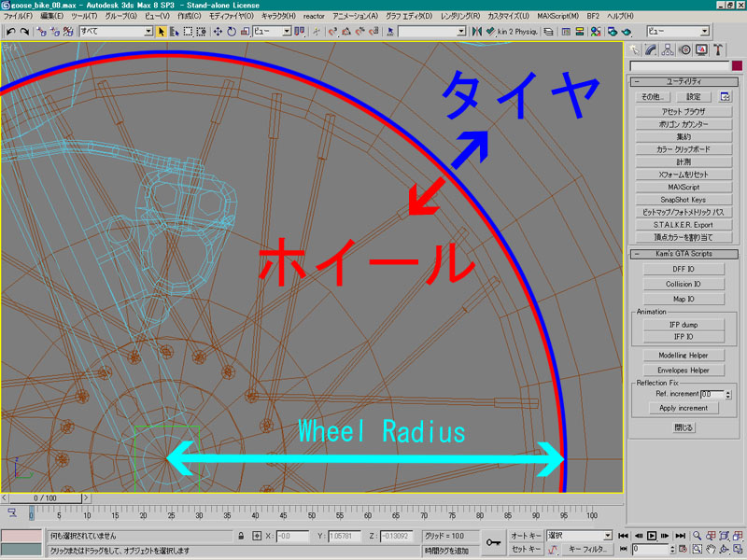Click the 0 / 100 time slider

(x=45, y=498)
